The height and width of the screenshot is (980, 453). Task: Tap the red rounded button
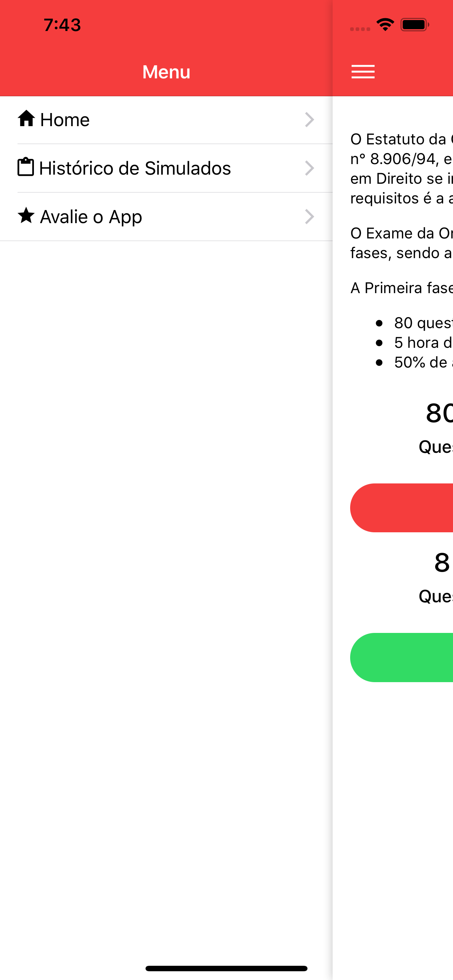click(x=402, y=508)
